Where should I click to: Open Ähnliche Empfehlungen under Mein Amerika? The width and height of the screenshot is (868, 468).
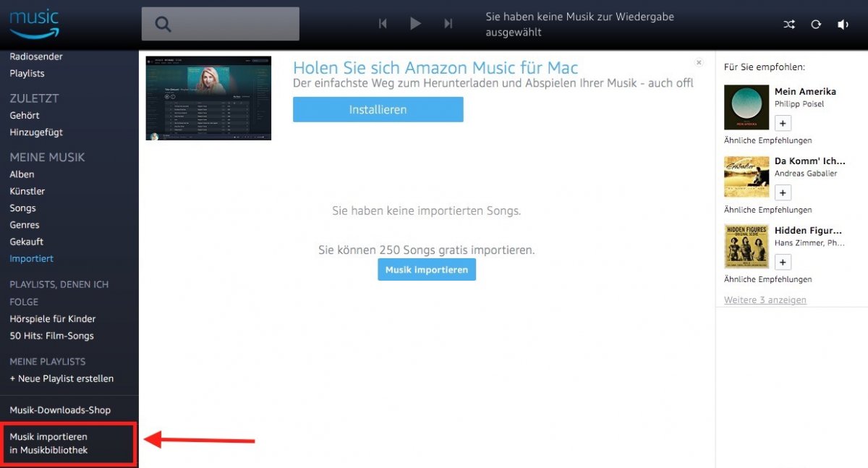tap(768, 140)
